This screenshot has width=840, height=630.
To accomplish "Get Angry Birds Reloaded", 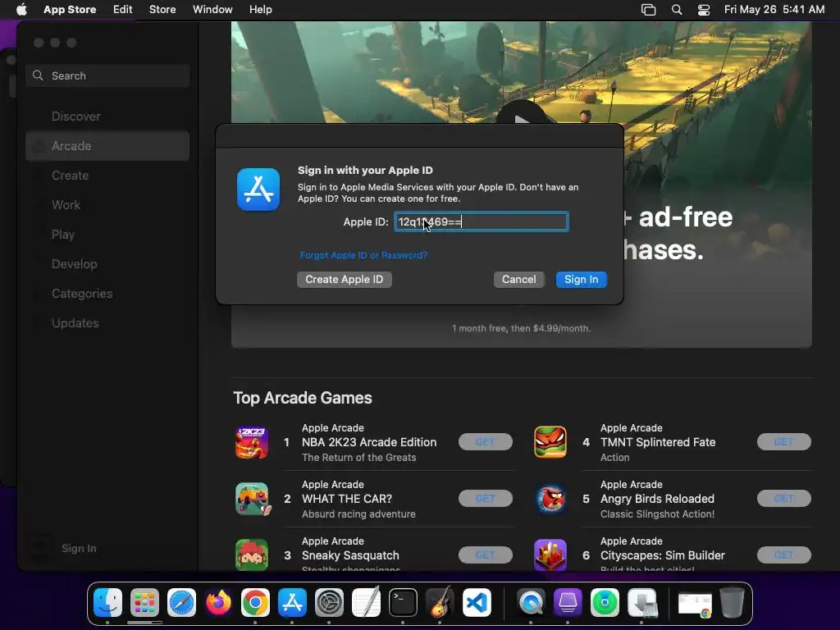I will coord(783,498).
